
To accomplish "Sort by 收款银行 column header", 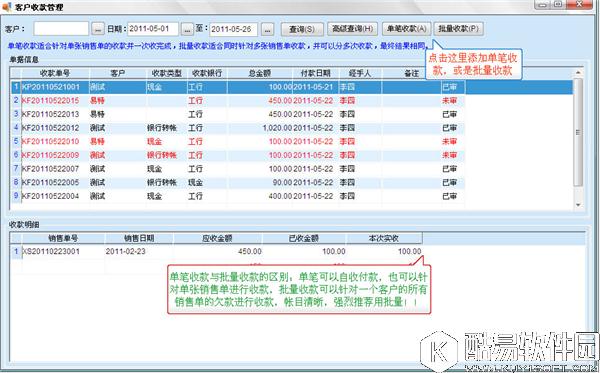I will [x=207, y=73].
